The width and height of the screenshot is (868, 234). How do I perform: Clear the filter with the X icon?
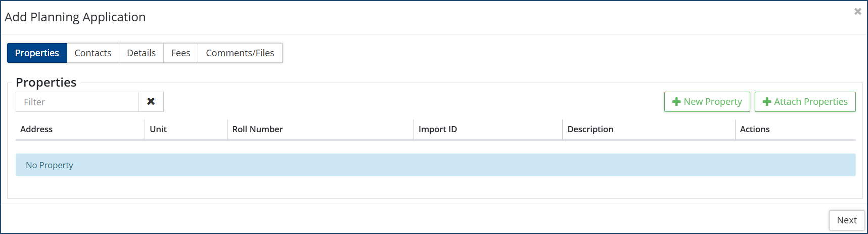(151, 102)
